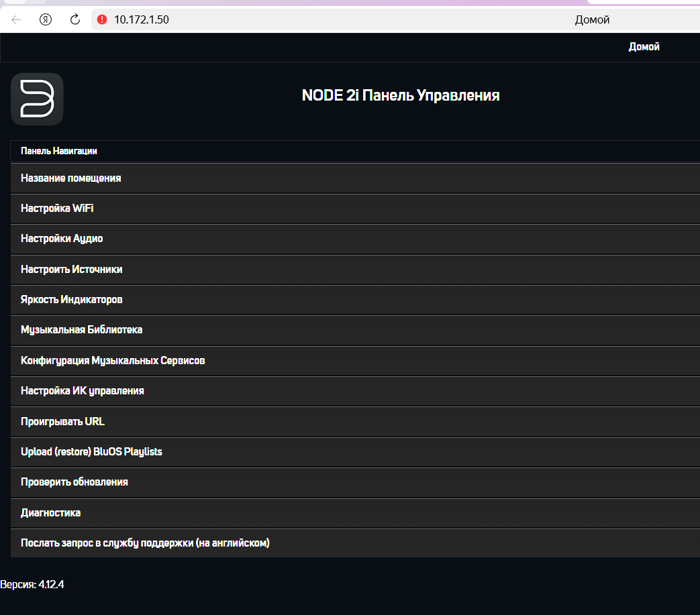Open Конфигурация Музыкальных Сервисов
This screenshot has width=700, height=615.
[113, 361]
